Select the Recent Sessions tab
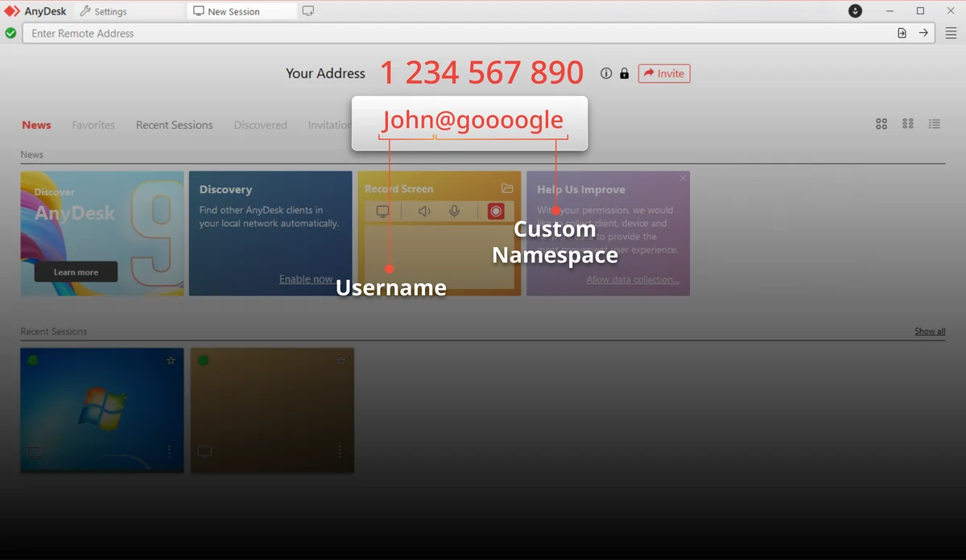The height and width of the screenshot is (560, 966). (175, 125)
